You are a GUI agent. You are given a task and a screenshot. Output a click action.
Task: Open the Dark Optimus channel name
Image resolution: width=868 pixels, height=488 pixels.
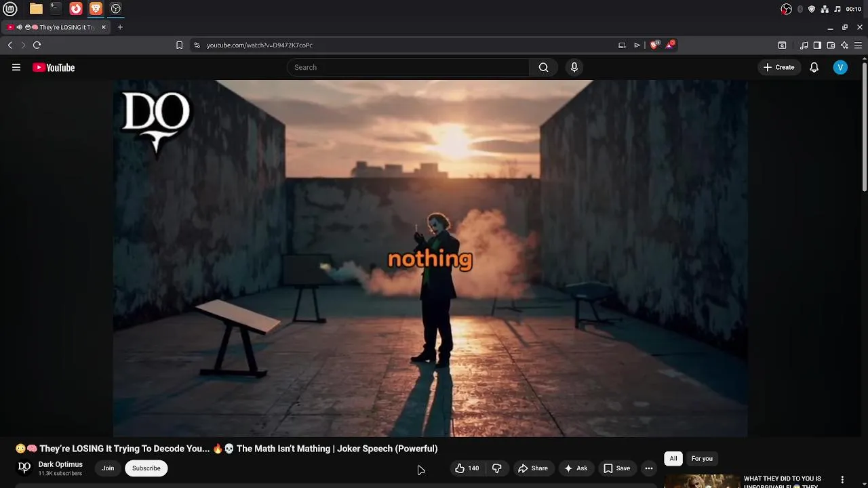60,464
